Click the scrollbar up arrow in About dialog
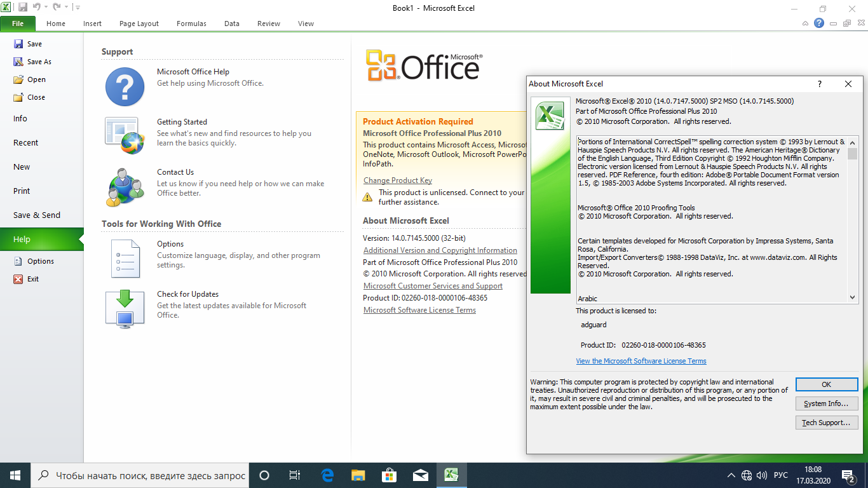This screenshot has height=488, width=868. (x=853, y=141)
